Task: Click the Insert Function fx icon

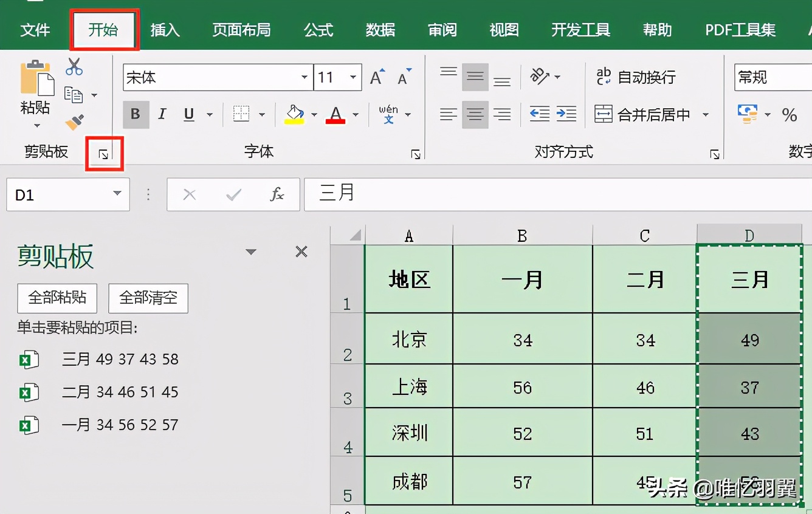Action: (x=278, y=194)
